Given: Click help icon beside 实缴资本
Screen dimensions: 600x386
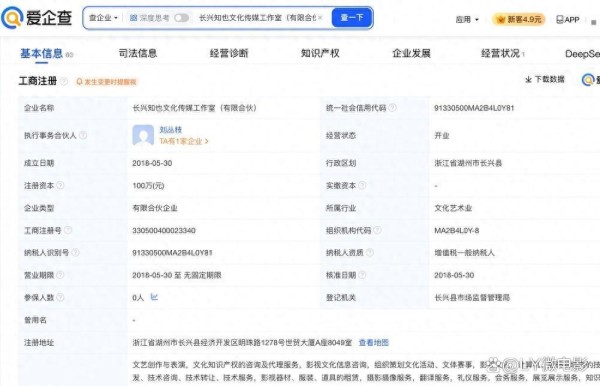Looking at the screenshot, I should click(362, 185).
